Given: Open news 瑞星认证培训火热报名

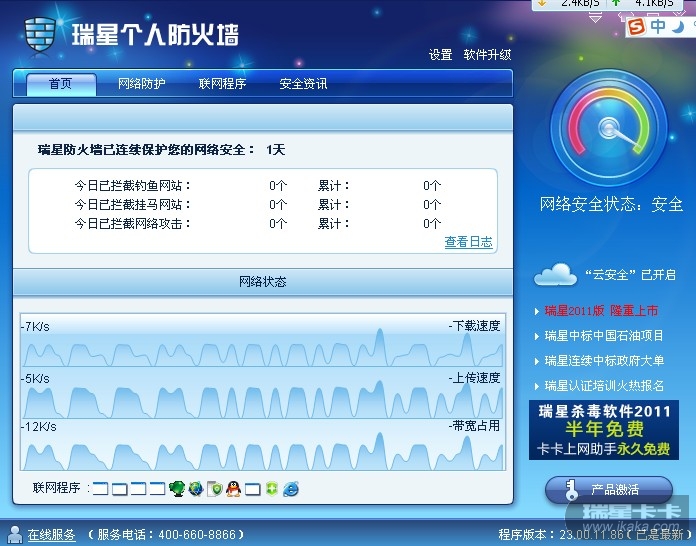Looking at the screenshot, I should 604,385.
